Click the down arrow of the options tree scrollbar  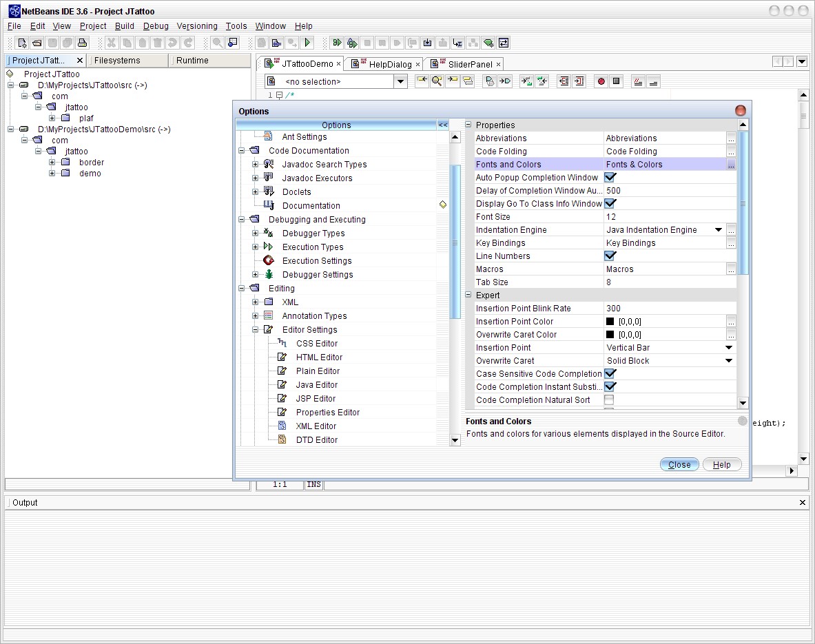point(455,440)
